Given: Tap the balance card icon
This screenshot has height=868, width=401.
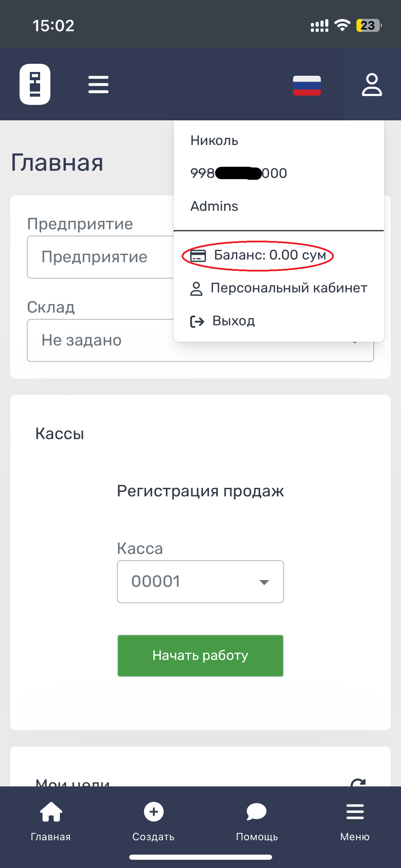Looking at the screenshot, I should [x=198, y=255].
